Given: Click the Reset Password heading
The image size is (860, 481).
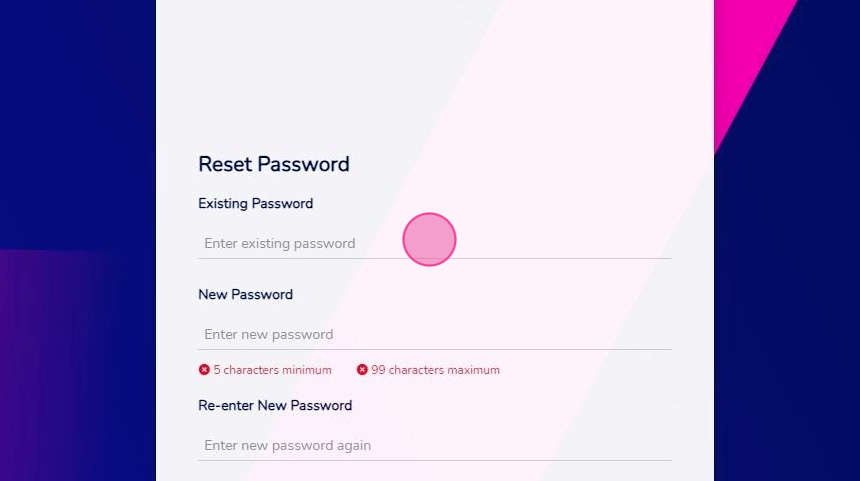Looking at the screenshot, I should coord(274,165).
